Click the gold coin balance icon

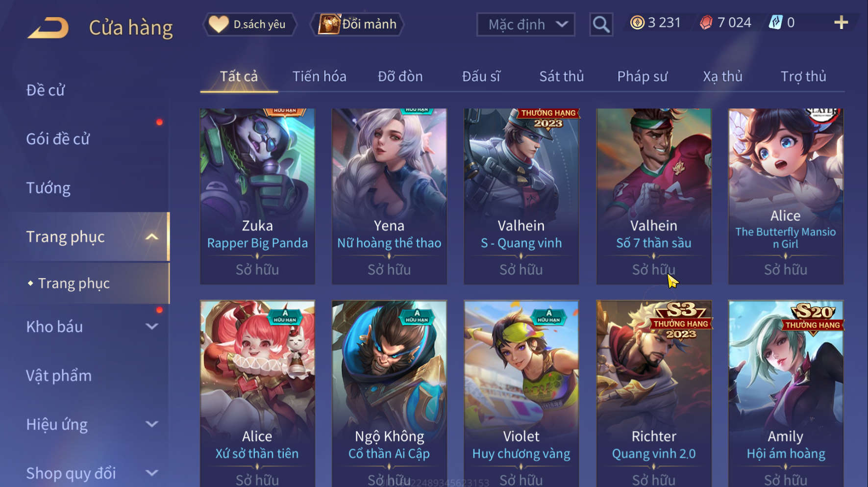[637, 23]
